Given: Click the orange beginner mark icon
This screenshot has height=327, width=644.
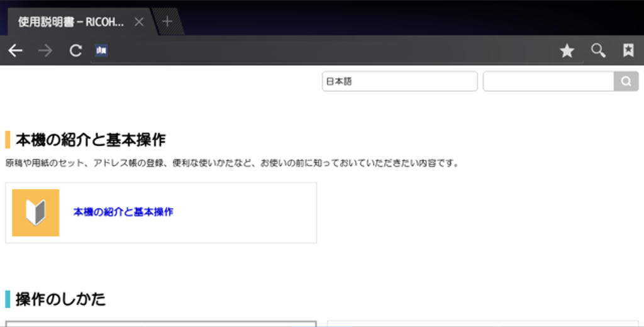Looking at the screenshot, I should pos(36,213).
